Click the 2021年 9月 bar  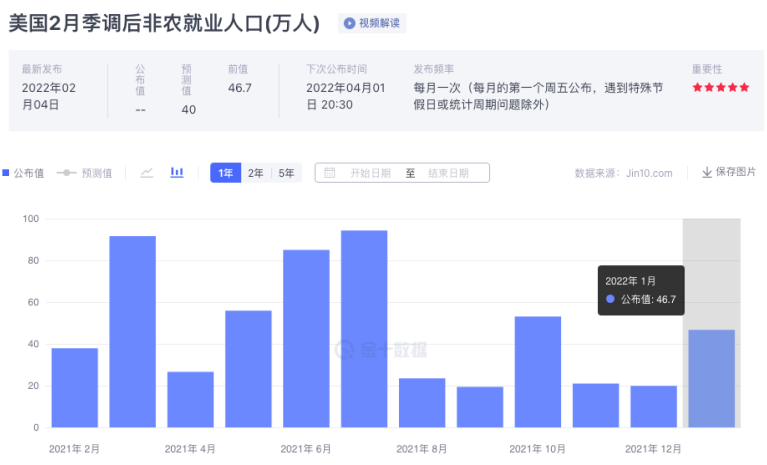coord(480,407)
